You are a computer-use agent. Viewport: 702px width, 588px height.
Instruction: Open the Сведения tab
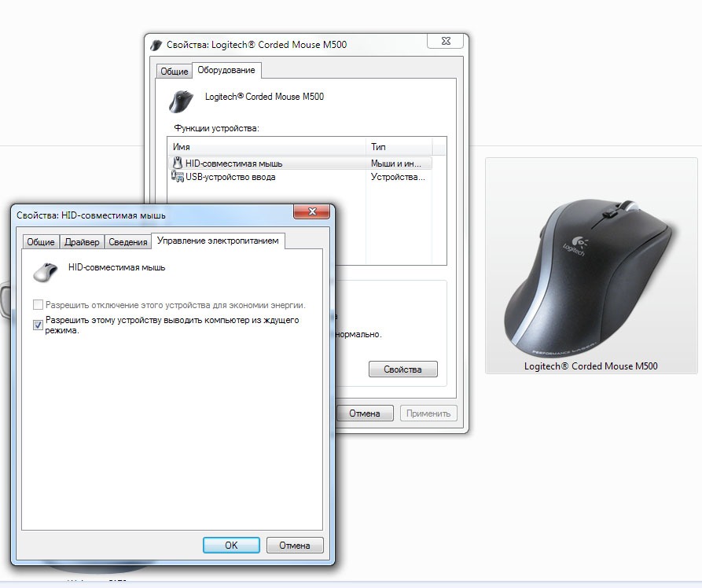click(128, 242)
